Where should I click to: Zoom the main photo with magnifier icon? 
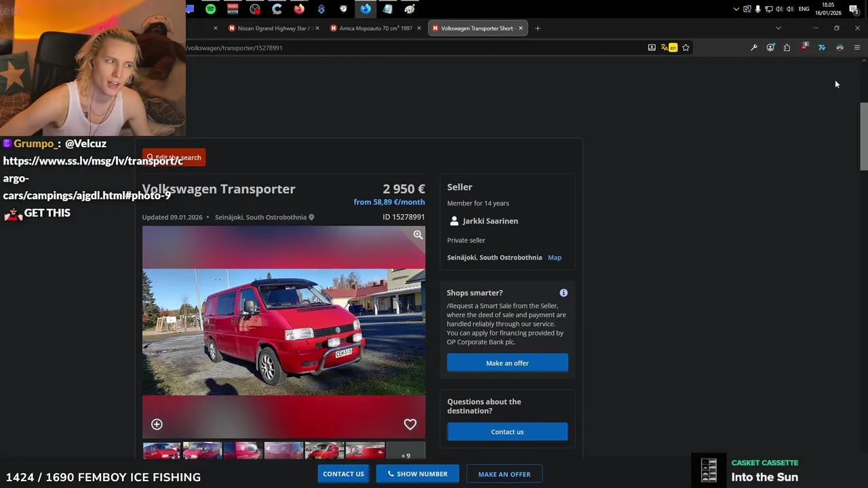click(x=418, y=235)
